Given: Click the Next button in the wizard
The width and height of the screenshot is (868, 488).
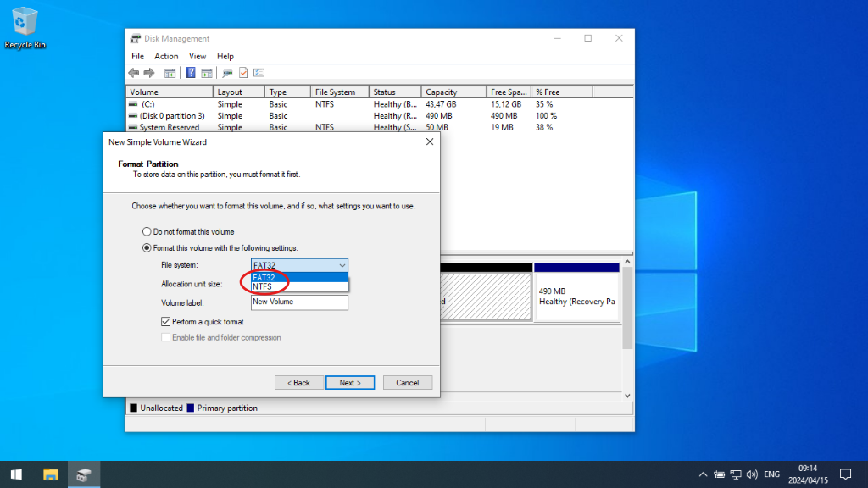Looking at the screenshot, I should coord(350,382).
